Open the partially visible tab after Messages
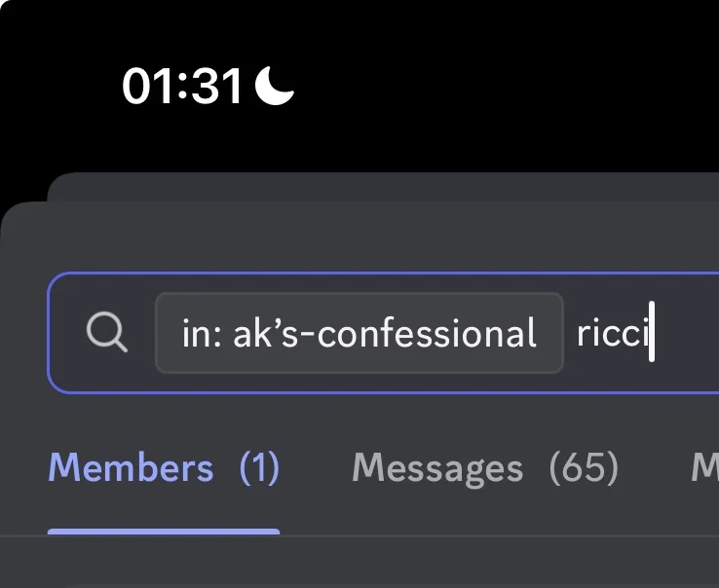Viewport: 719px width, 588px height. point(705,468)
